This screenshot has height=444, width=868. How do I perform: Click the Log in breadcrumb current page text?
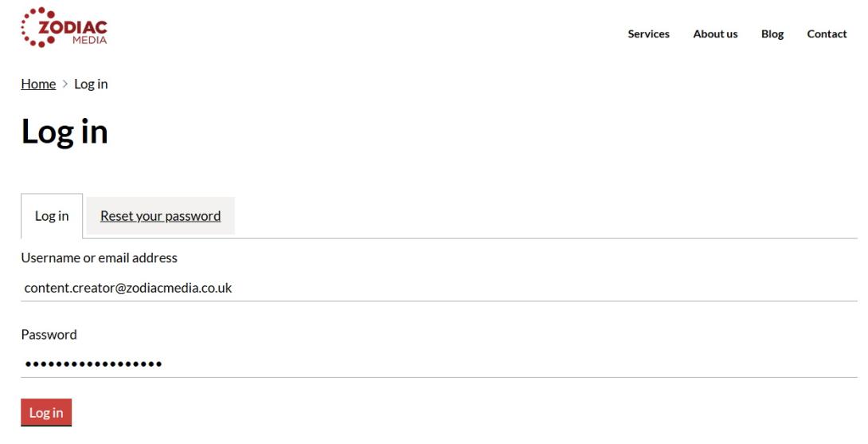pyautogui.click(x=91, y=84)
